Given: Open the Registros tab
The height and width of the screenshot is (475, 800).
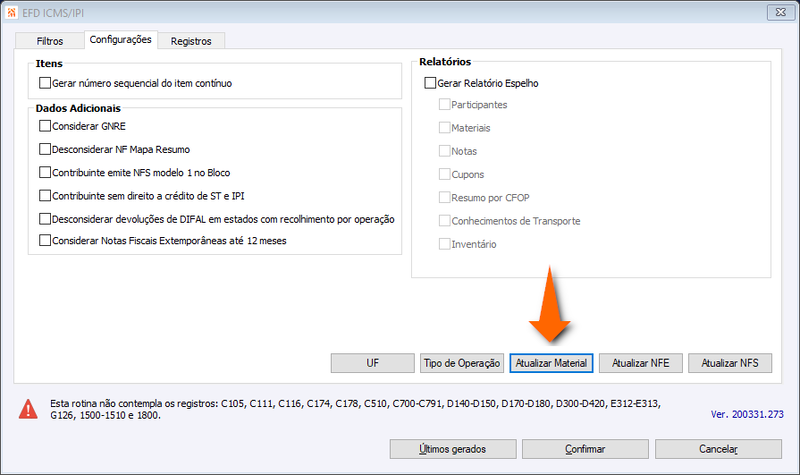Looking at the screenshot, I should click(x=191, y=41).
